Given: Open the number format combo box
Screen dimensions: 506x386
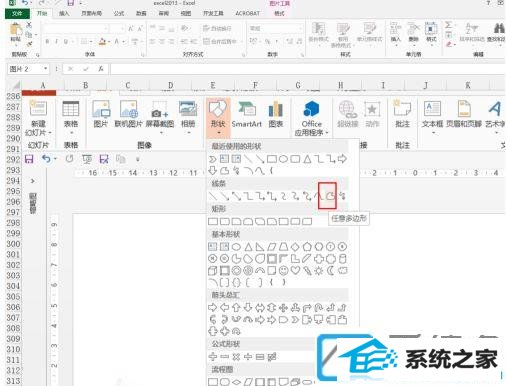Looking at the screenshot, I should click(275, 28).
